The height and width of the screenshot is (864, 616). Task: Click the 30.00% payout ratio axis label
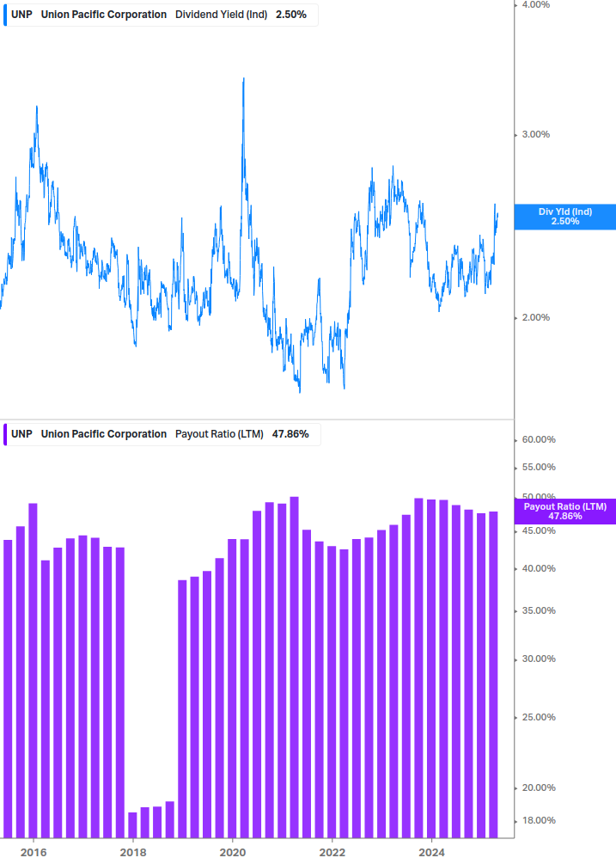click(x=539, y=659)
